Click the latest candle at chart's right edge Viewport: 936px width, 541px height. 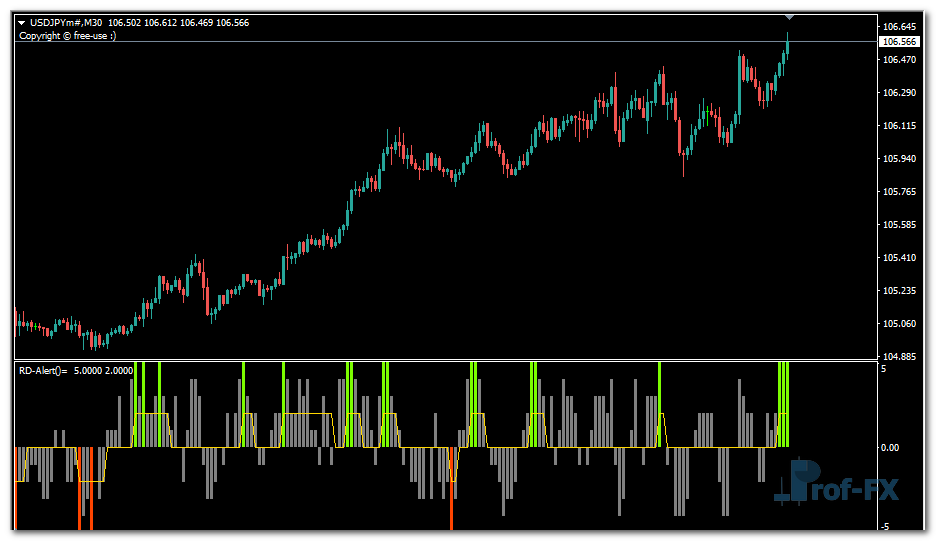[787, 46]
